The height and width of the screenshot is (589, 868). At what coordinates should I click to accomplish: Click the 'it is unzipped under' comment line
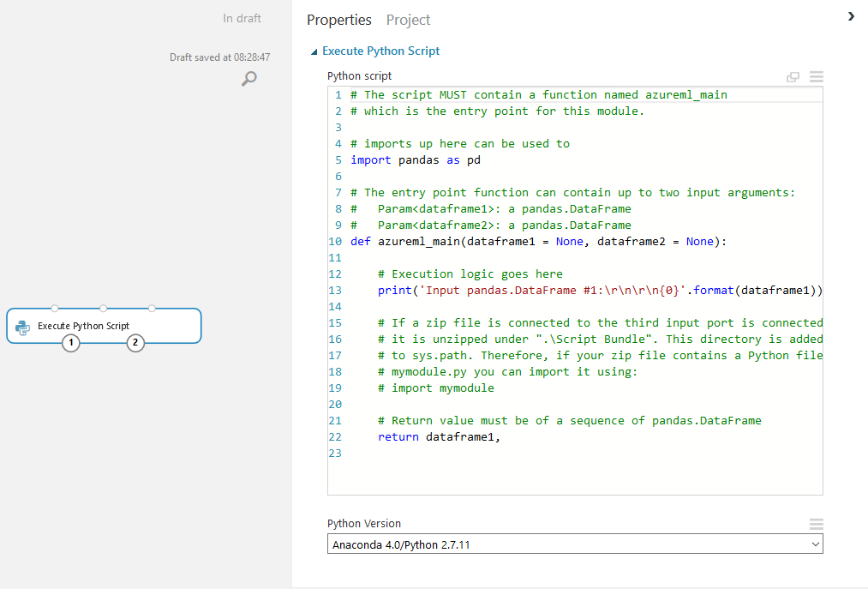600,340
